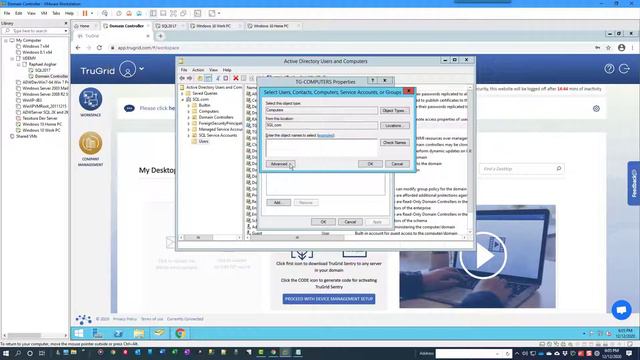This screenshot has height=360, width=640.
Task: Click the Library search box in VMware
Action: click(35, 31)
